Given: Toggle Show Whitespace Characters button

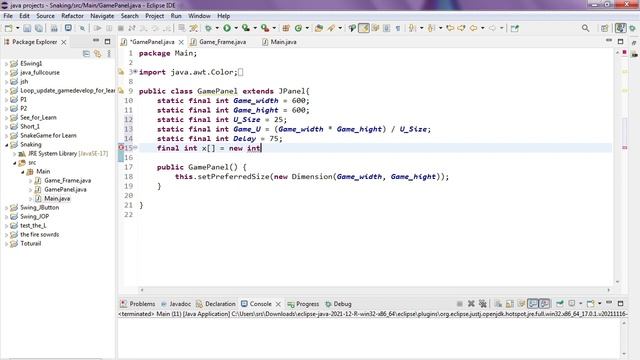Looking at the screenshot, I should tap(398, 28).
